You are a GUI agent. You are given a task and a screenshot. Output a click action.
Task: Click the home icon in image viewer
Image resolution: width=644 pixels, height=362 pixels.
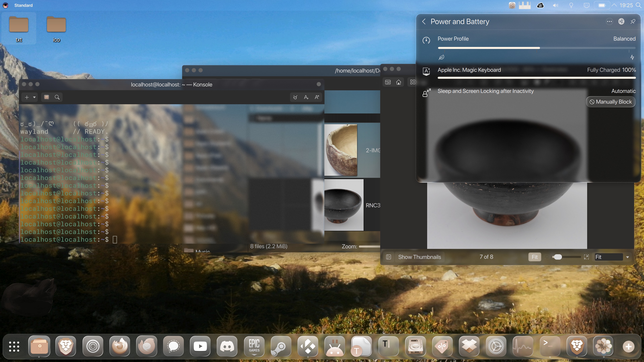398,82
